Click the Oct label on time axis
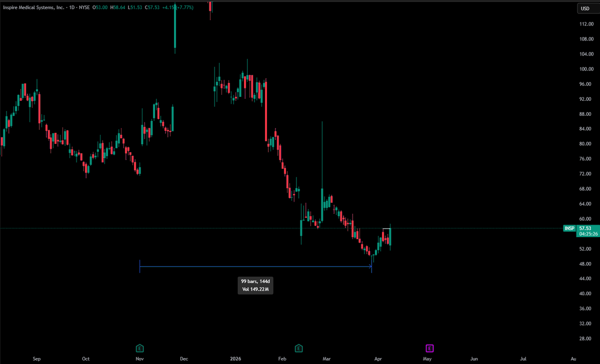 (85, 359)
